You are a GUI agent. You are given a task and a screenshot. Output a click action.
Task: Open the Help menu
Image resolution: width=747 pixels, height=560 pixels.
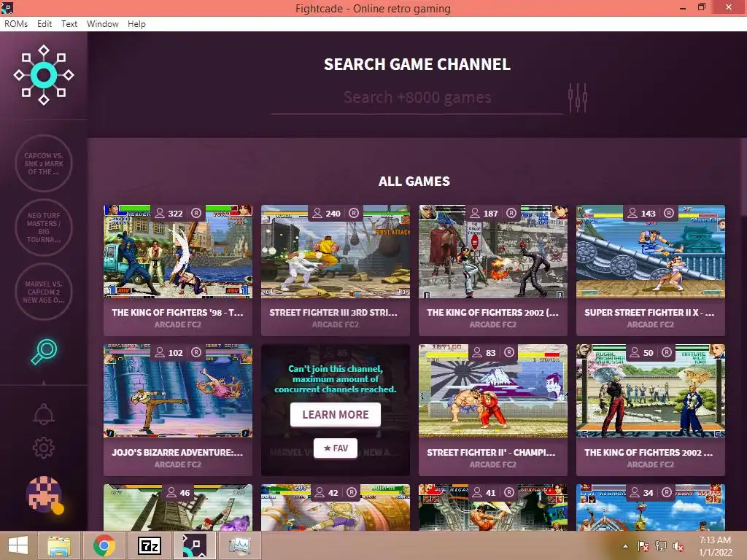point(136,24)
